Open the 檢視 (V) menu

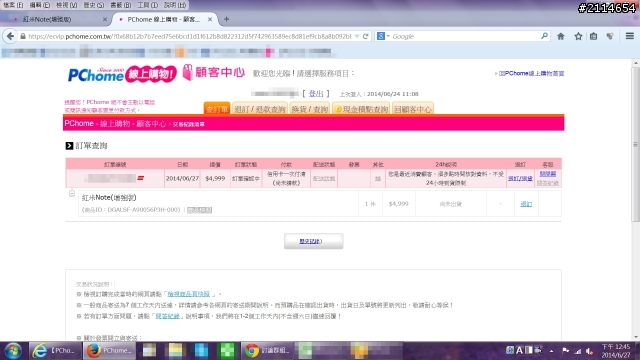pos(66,5)
